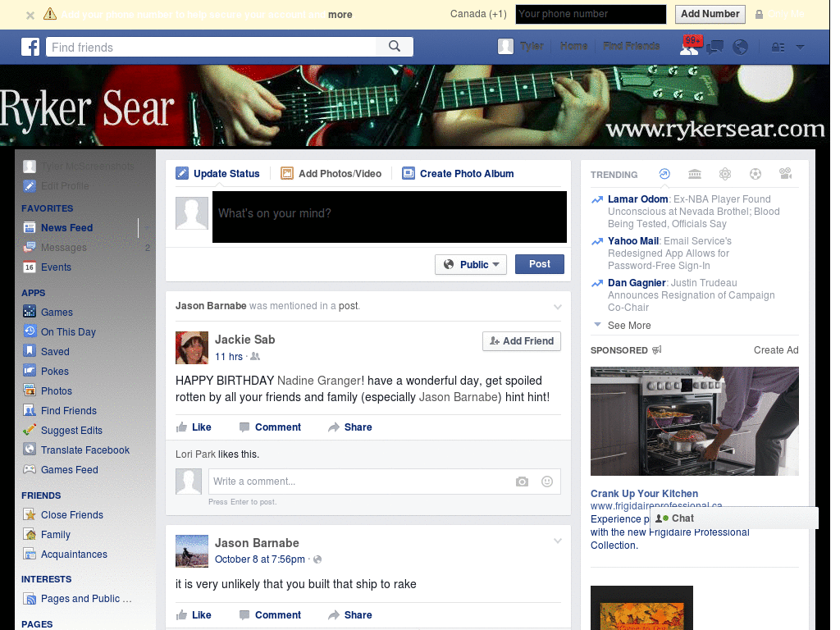Comment on Jackie Sab's birthday post
Viewport: 840px width, 630px height.
point(271,427)
